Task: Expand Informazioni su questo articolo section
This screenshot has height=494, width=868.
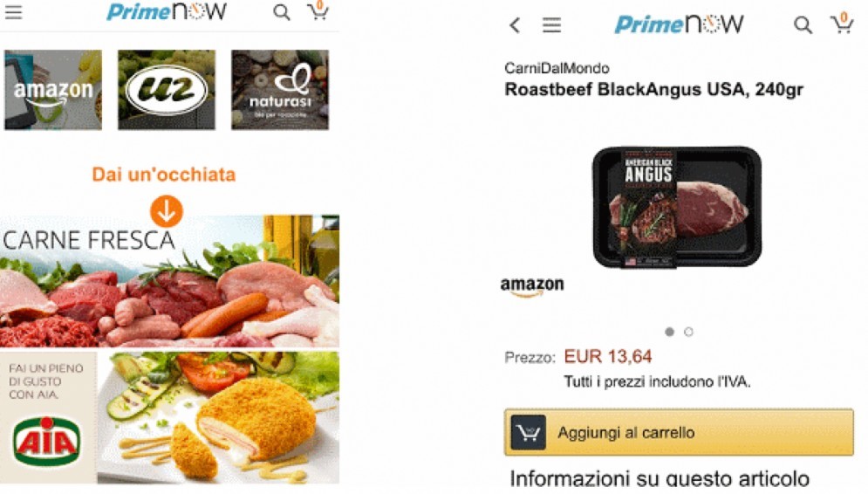Action: (660, 478)
